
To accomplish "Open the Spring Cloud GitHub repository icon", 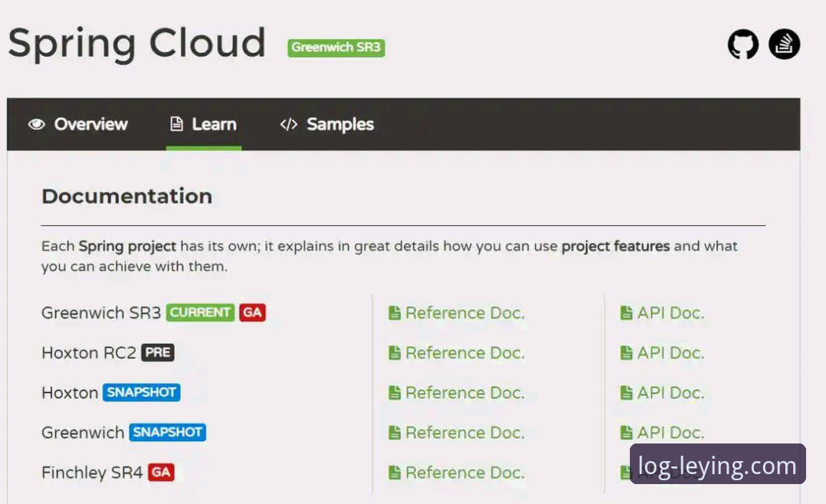I will (x=742, y=44).
